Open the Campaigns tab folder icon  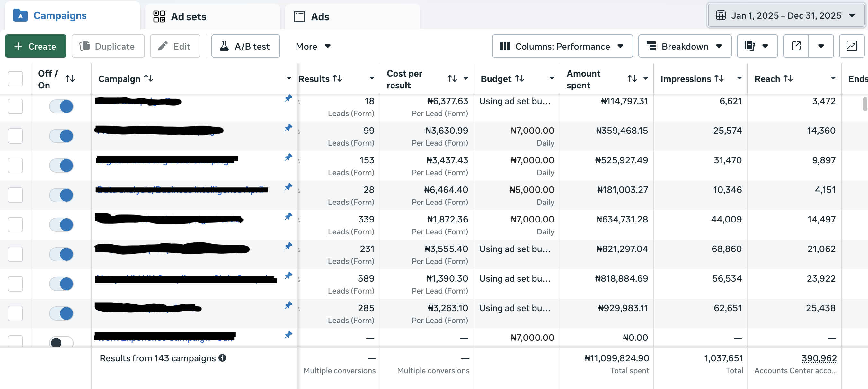20,15
